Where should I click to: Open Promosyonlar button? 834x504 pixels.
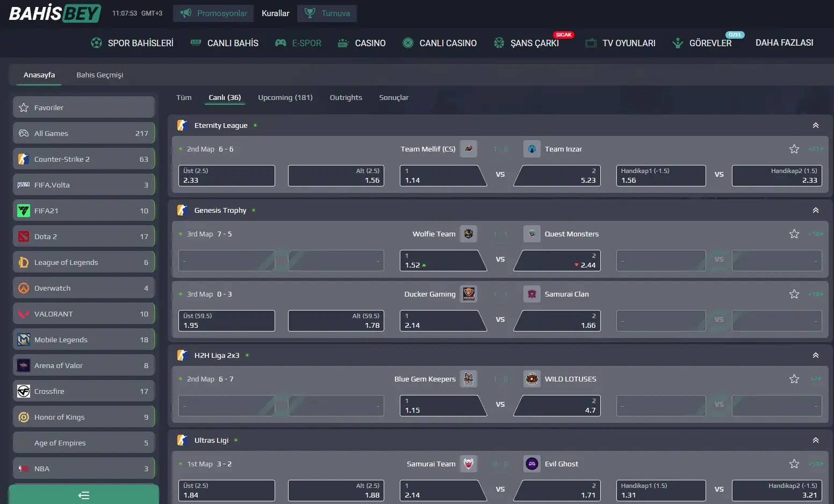pyautogui.click(x=214, y=13)
